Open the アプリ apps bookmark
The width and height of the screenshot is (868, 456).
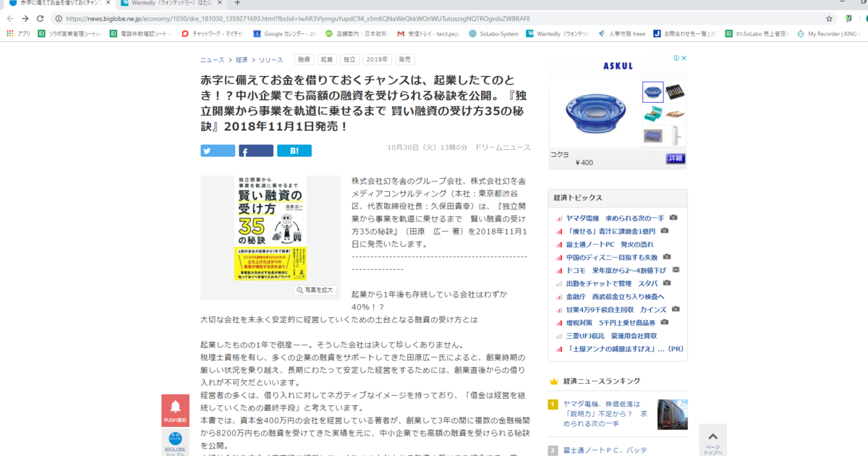click(x=19, y=33)
